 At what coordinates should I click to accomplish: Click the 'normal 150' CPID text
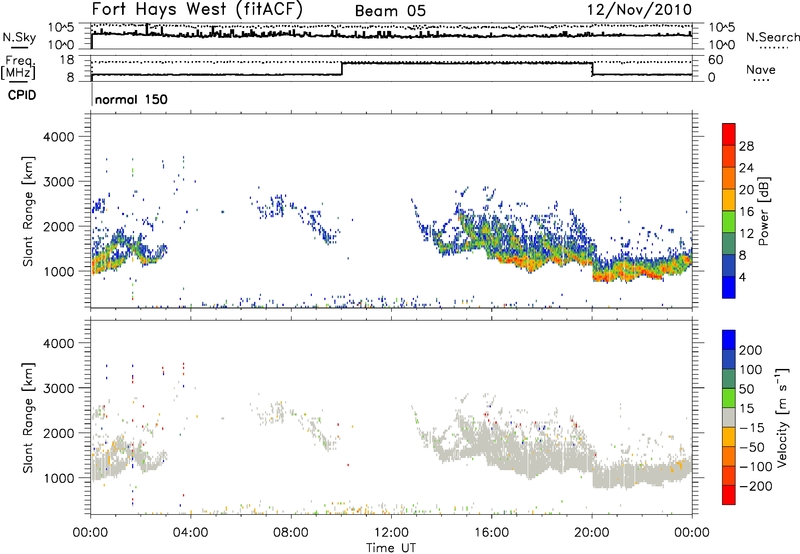click(131, 99)
